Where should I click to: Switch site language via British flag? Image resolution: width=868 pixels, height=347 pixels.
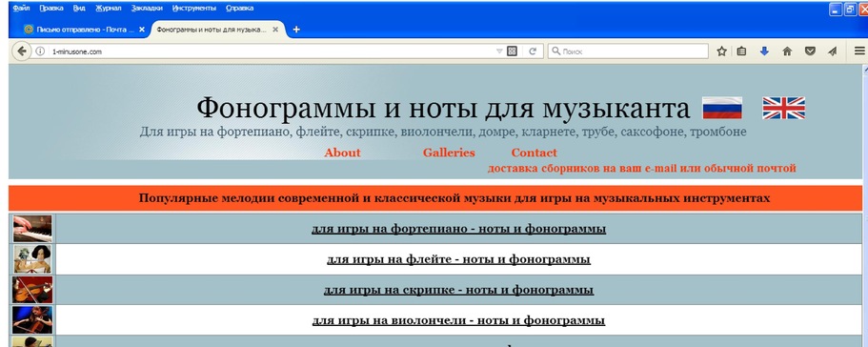coord(783,108)
